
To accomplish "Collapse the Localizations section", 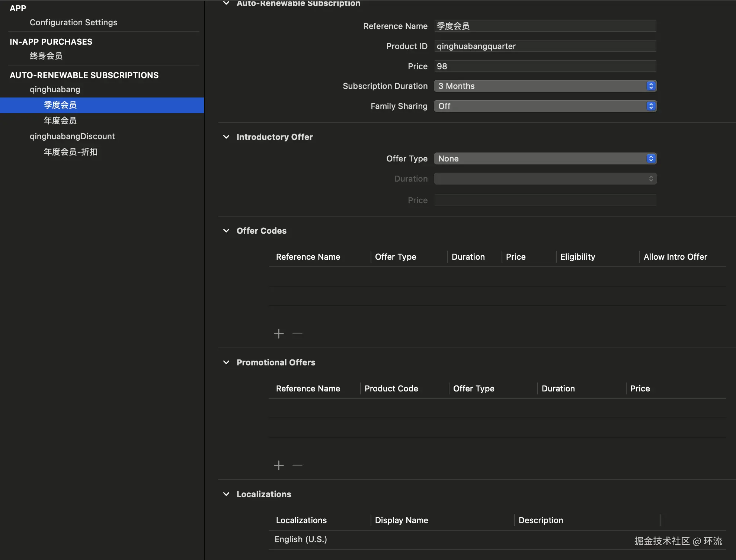I will (226, 494).
